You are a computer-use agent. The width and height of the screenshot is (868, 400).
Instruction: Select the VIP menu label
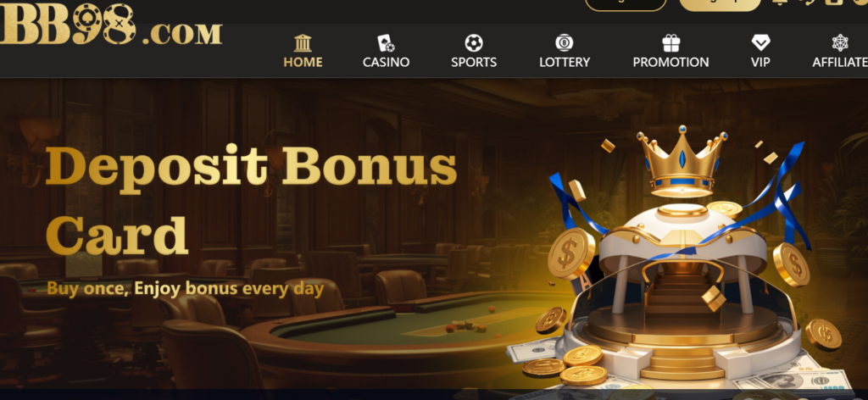point(760,63)
